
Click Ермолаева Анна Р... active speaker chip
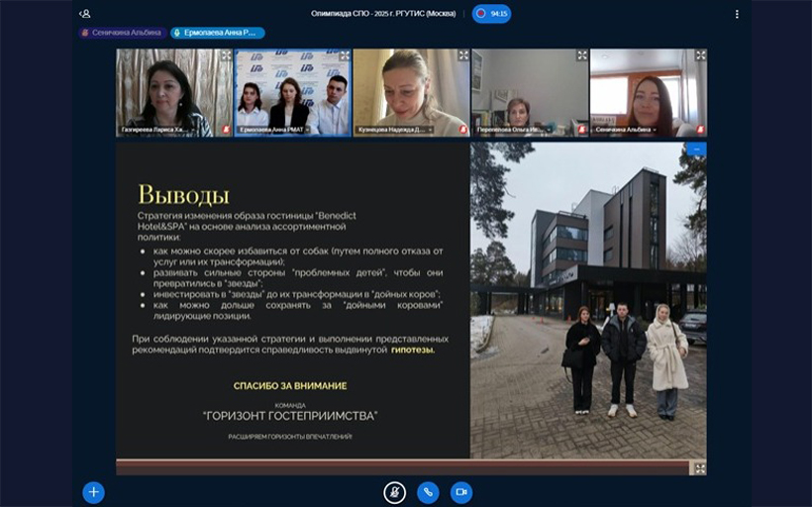point(218,33)
